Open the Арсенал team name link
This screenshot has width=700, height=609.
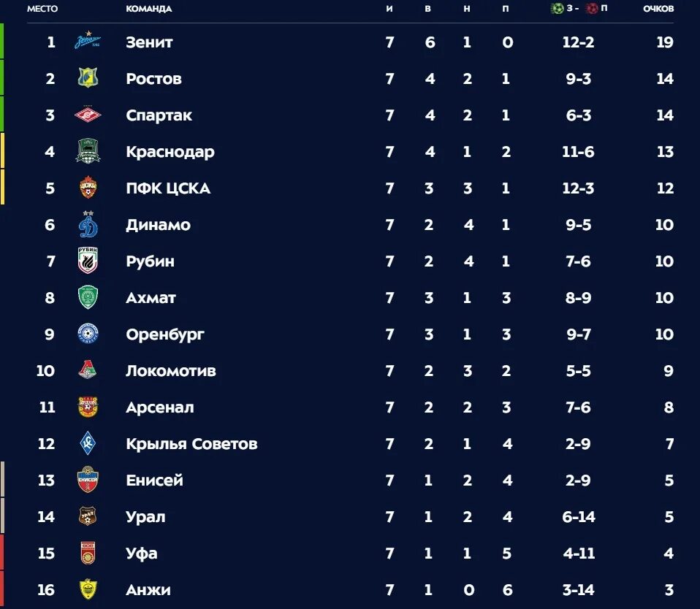(x=160, y=407)
